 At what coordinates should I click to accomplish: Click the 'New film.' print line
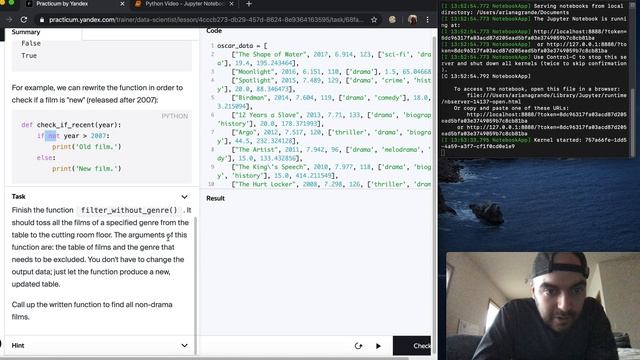[87, 168]
